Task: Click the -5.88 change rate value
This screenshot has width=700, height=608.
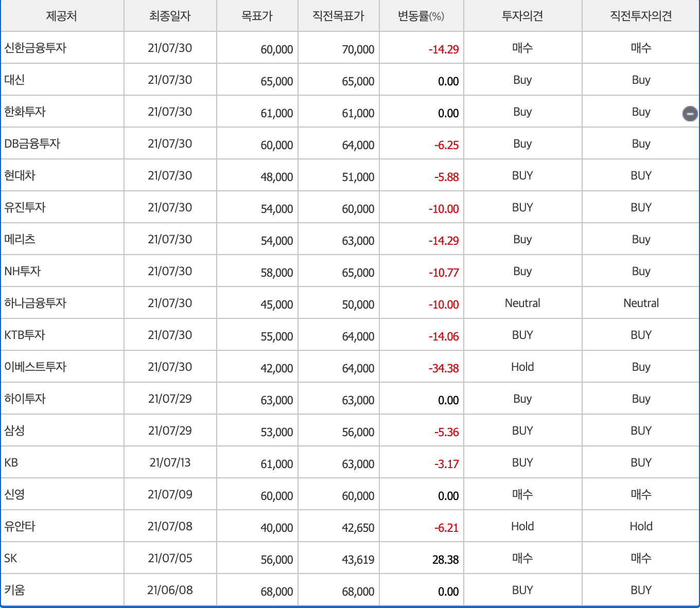Action: 446,177
